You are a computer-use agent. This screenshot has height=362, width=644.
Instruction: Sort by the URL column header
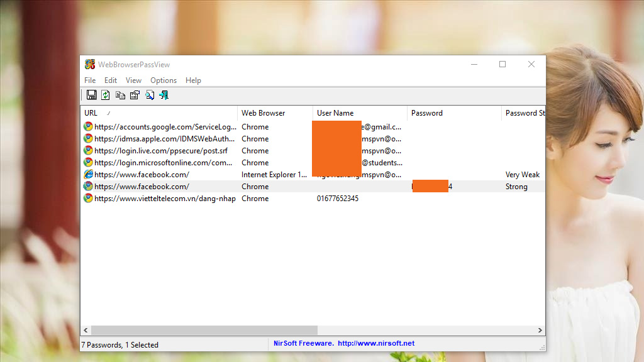(159, 113)
